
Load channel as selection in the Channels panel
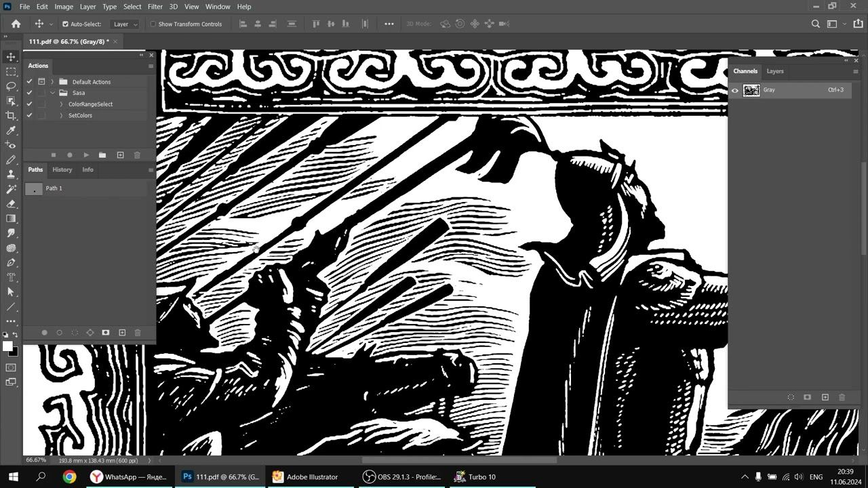(x=791, y=397)
